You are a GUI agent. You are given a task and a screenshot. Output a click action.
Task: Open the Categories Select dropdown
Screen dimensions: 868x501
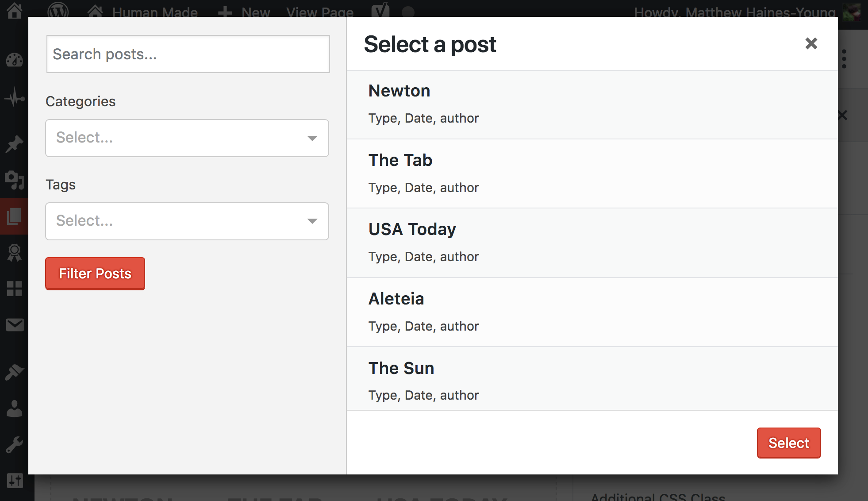(187, 138)
